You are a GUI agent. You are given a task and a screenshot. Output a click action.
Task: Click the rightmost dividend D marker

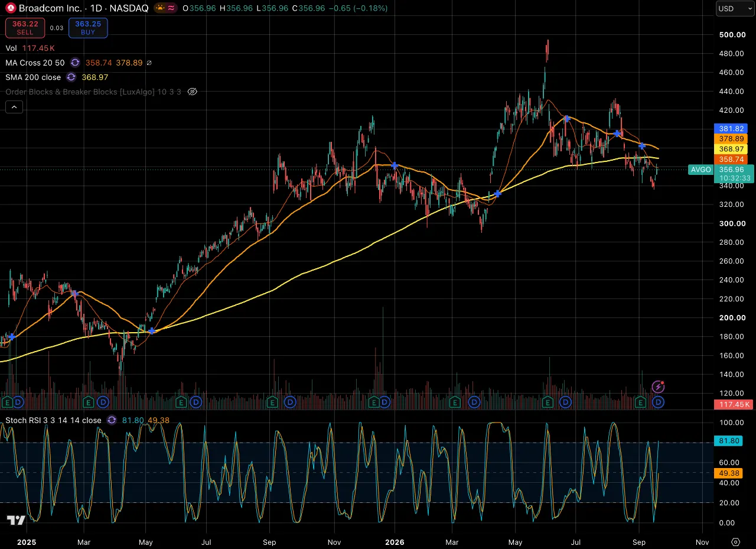[658, 402]
